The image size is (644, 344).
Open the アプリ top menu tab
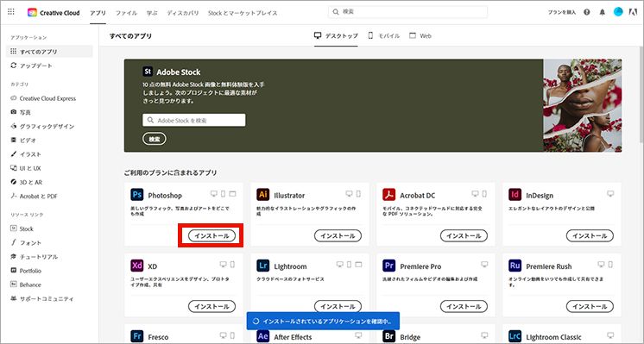(98, 13)
